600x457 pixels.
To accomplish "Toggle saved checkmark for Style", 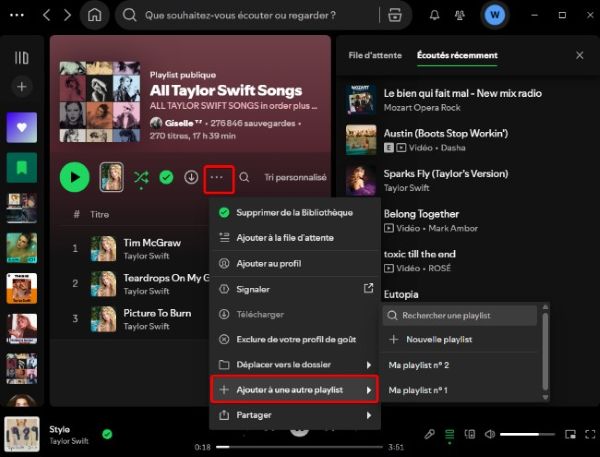I will [107, 434].
